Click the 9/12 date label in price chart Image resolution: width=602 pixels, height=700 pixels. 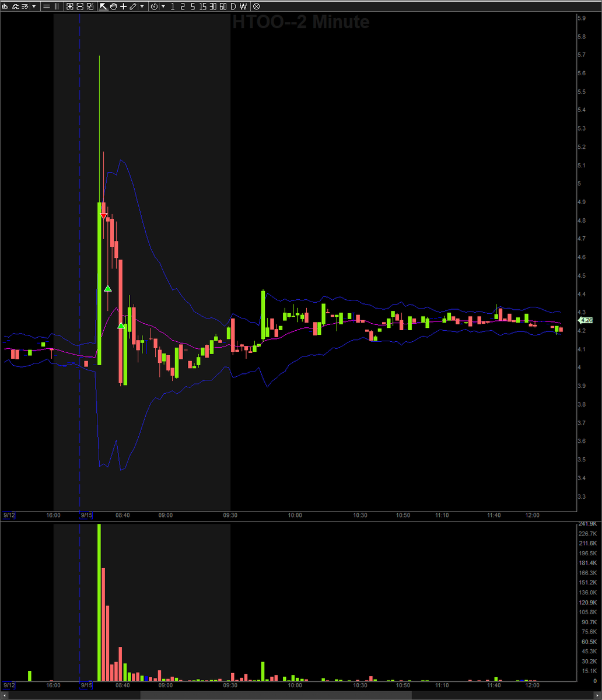(x=9, y=515)
